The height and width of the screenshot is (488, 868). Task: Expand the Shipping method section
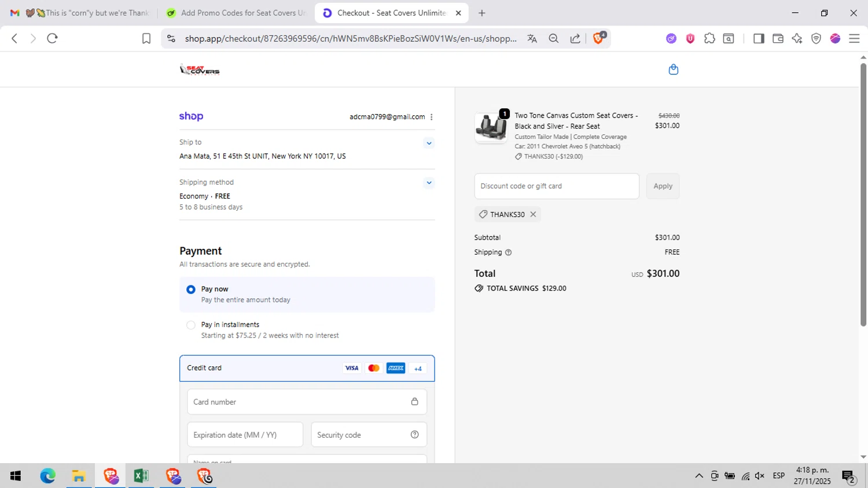tap(429, 183)
